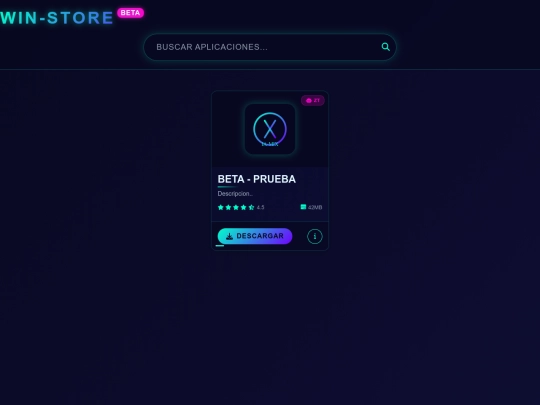Click the 4.5 rating value

coord(260,207)
